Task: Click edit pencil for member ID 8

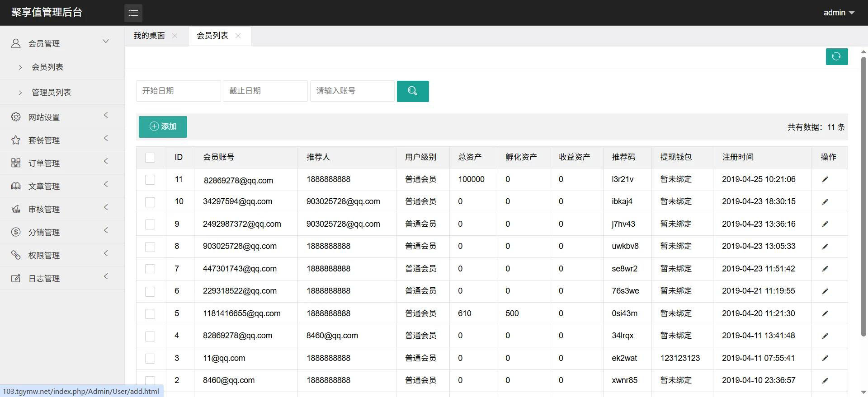Action: point(825,247)
